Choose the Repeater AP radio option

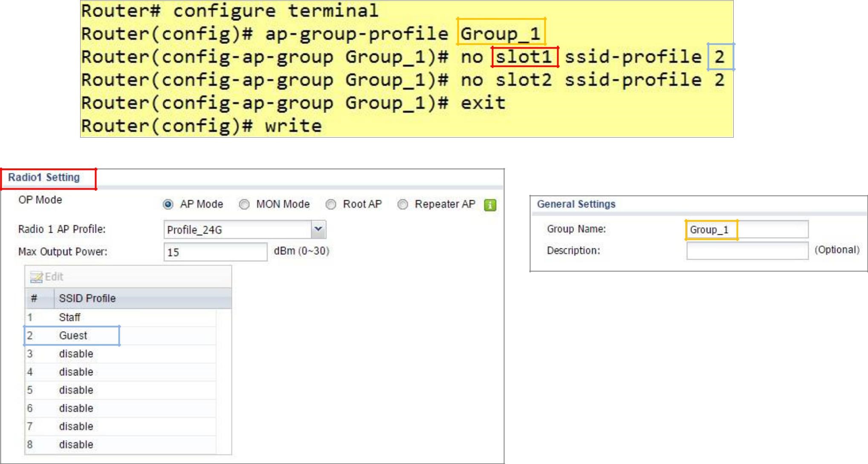click(402, 205)
